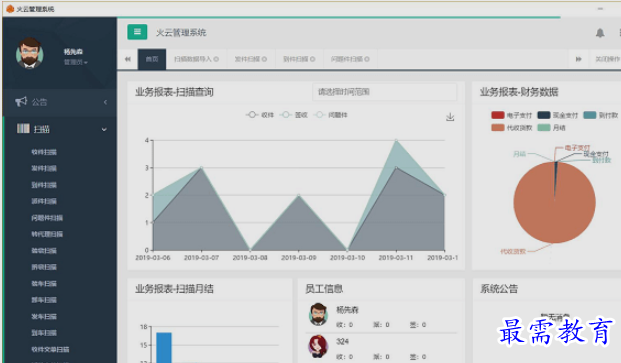Toggle the 收件 series in chart legend

[x=260, y=115]
